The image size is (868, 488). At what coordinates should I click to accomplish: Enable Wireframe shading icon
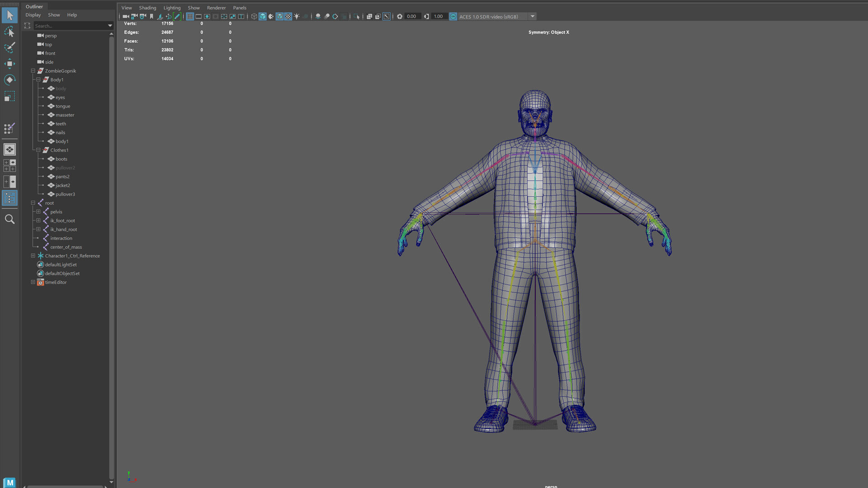tap(254, 16)
